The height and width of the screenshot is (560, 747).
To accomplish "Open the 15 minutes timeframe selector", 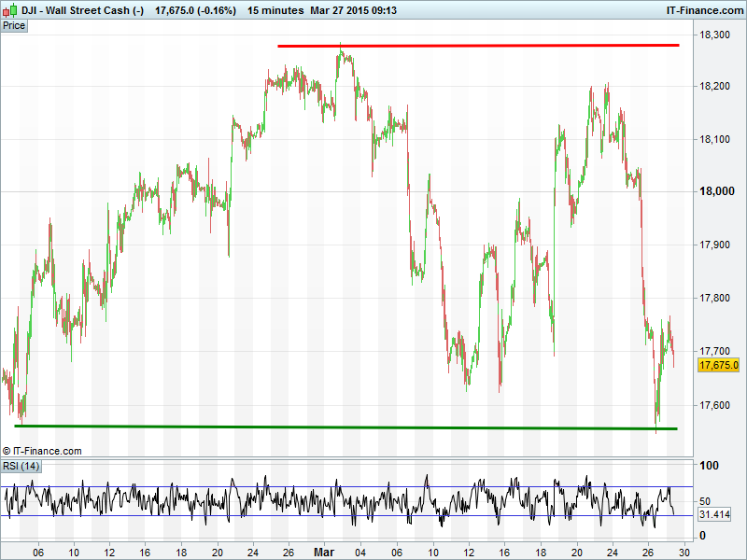I will coord(275,10).
